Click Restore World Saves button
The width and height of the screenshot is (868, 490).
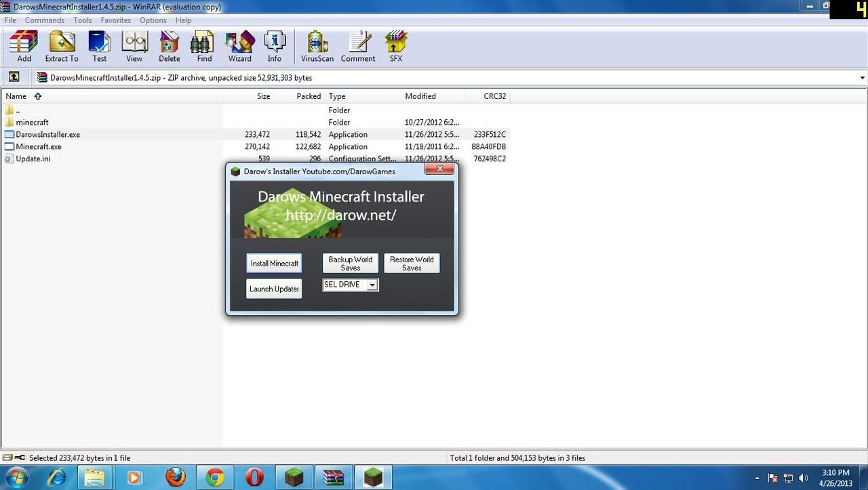(412, 264)
